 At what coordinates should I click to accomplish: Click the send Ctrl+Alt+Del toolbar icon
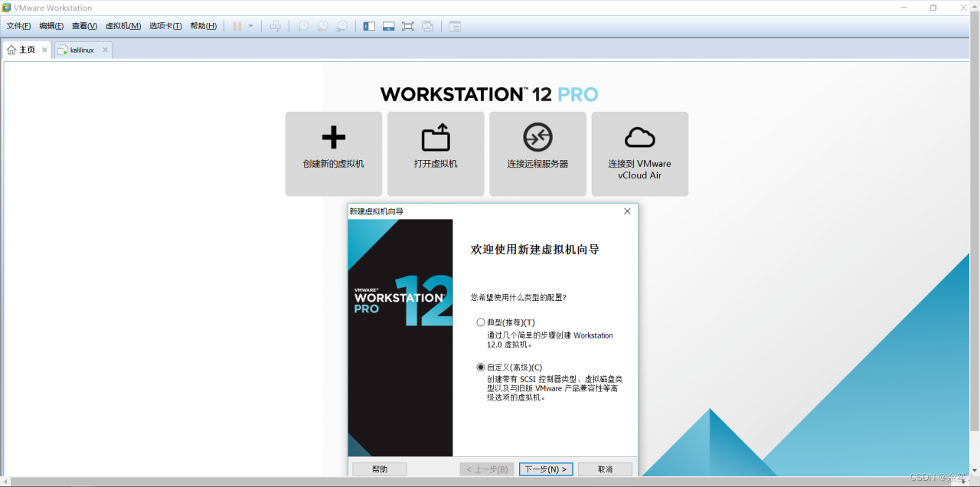276,26
